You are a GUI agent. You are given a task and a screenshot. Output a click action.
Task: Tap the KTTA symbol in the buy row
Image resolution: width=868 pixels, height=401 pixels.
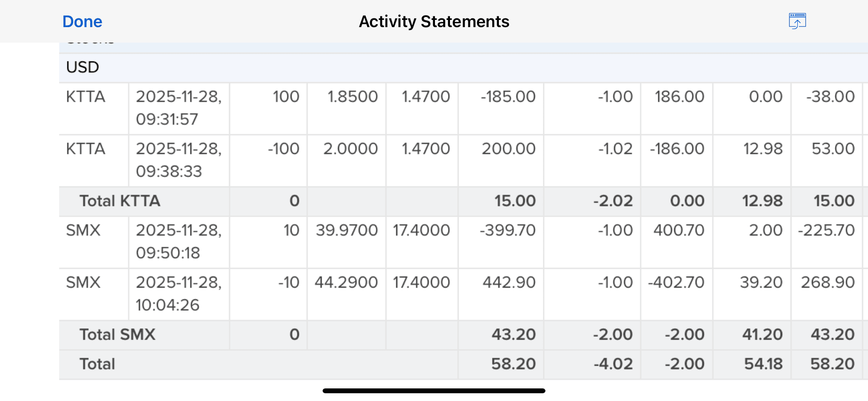[86, 97]
